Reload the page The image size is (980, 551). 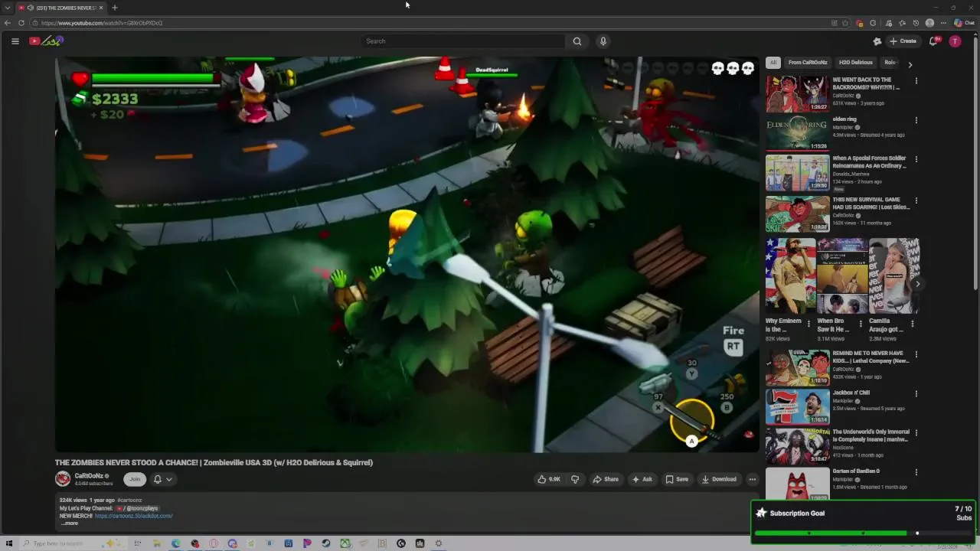21,23
